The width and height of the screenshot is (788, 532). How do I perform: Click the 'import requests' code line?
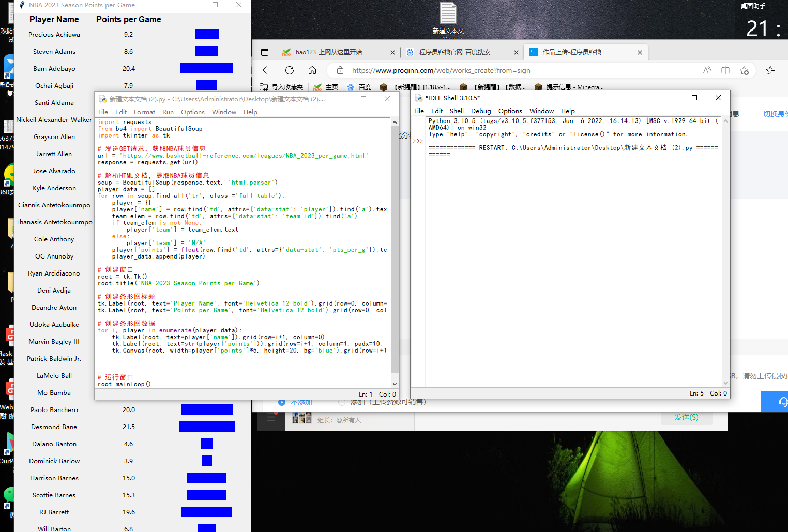(125, 122)
